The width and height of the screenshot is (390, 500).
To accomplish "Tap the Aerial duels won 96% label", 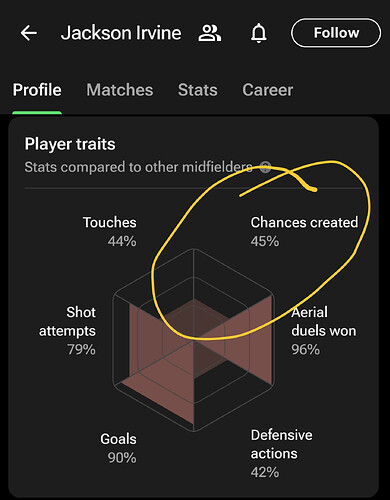I will [324, 331].
